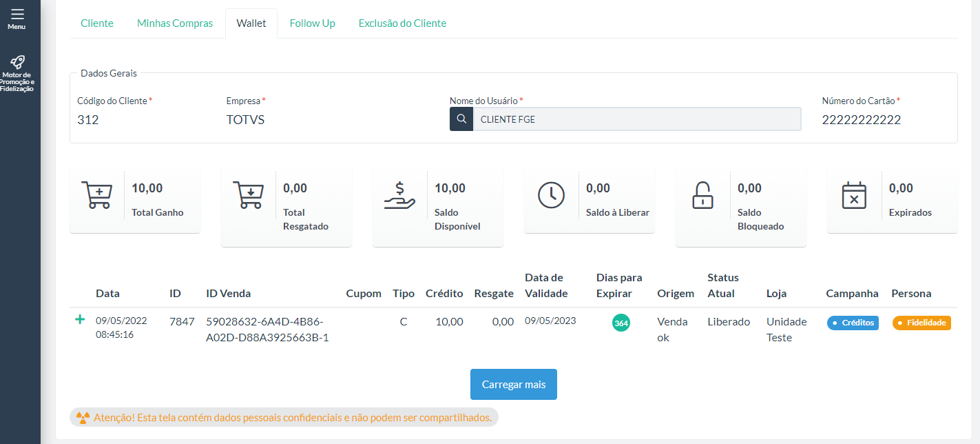Click the Tipo column header

[404, 294]
